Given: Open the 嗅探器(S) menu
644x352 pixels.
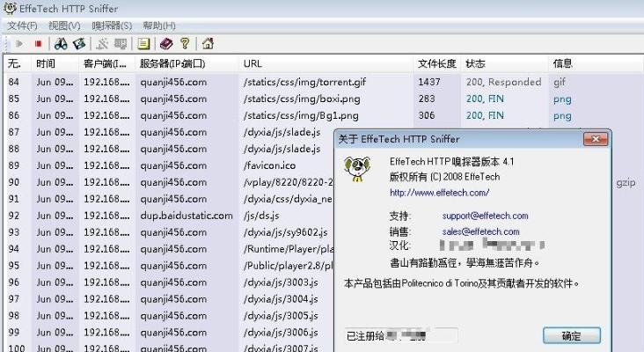Looking at the screenshot, I should 111,26.
